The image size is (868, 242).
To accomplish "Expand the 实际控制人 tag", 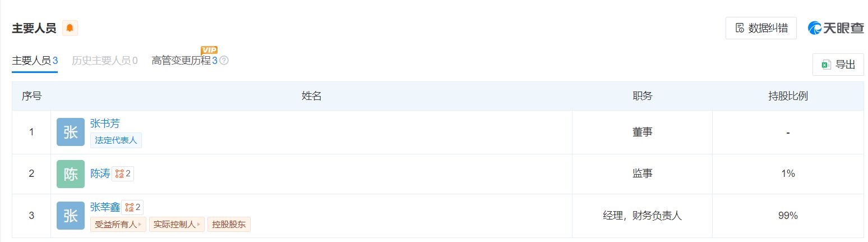I will click(176, 225).
